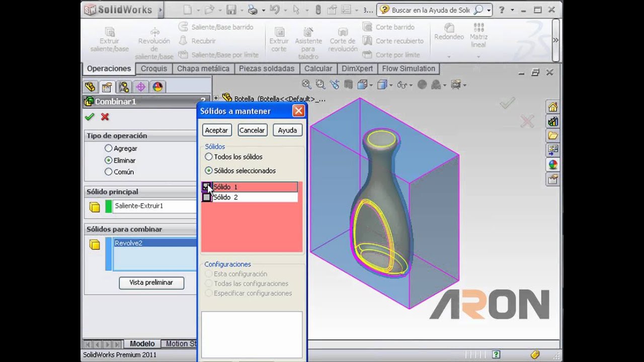Open the New document dropdown arrow
Image resolution: width=644 pixels, height=362 pixels.
pos(198,10)
